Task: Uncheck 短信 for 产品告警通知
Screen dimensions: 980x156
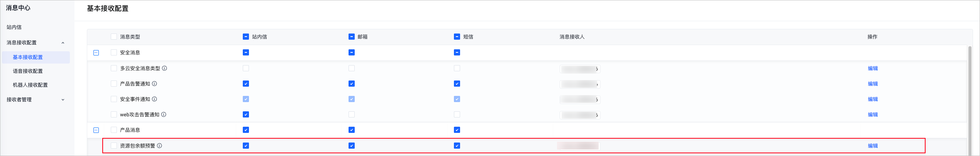Action: pos(457,84)
